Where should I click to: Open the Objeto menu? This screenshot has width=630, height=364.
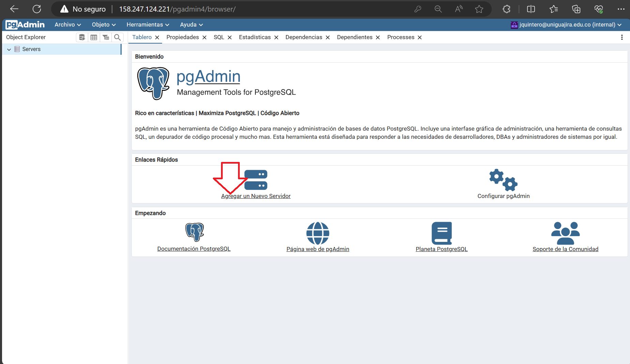[104, 24]
